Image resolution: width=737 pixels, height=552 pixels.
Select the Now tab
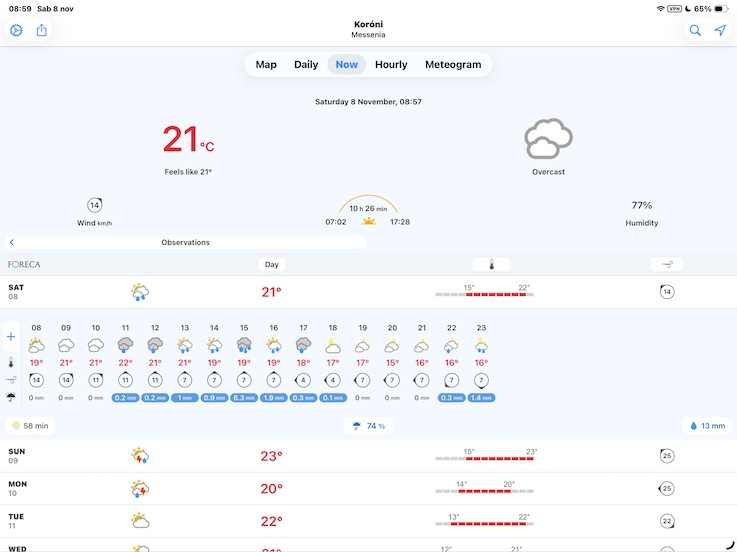coord(346,64)
